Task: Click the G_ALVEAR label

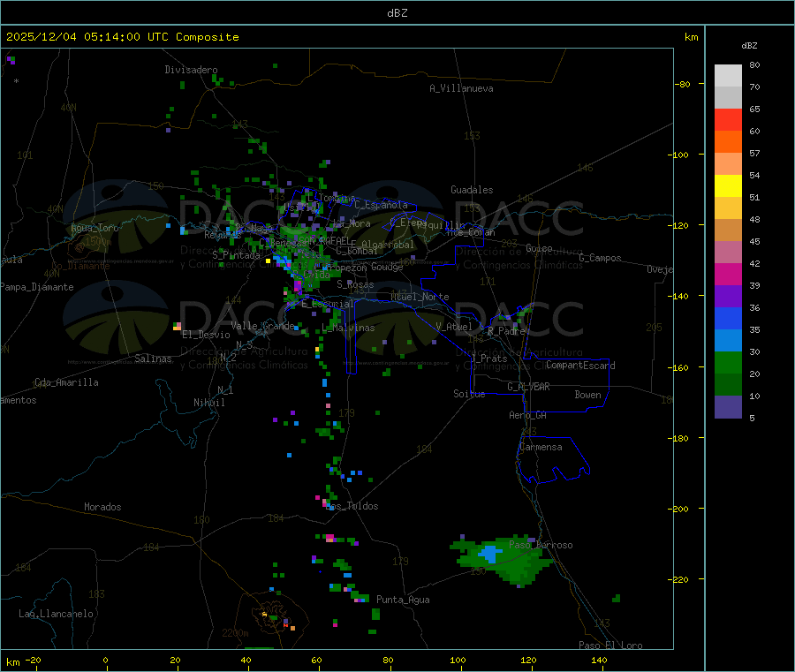Action: [528, 387]
